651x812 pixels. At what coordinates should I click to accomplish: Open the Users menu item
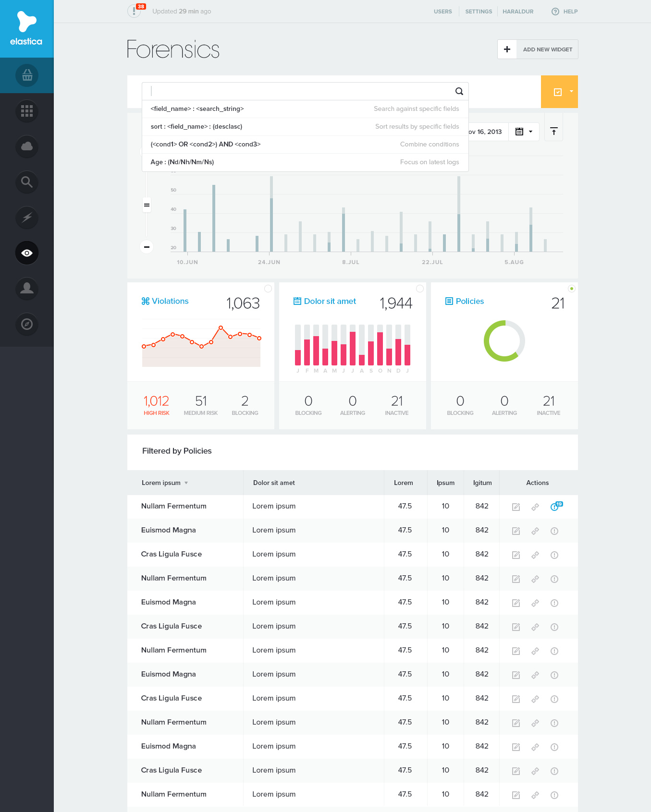[x=442, y=12]
